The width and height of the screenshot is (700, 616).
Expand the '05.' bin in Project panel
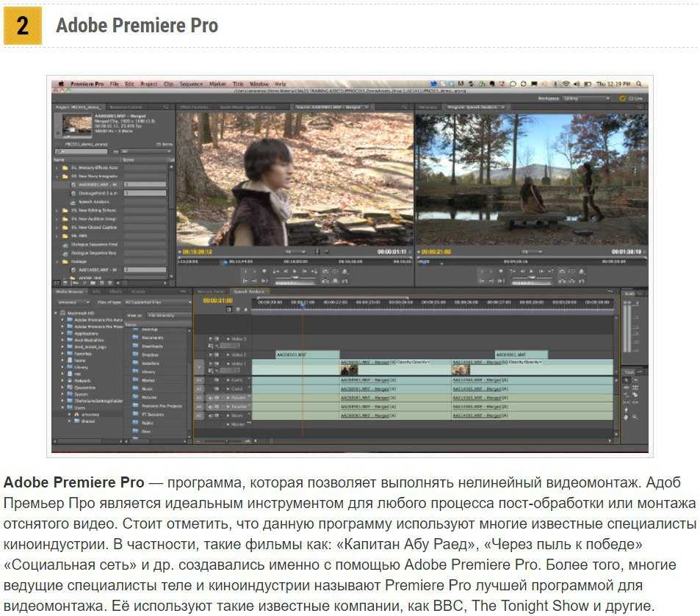point(57,227)
